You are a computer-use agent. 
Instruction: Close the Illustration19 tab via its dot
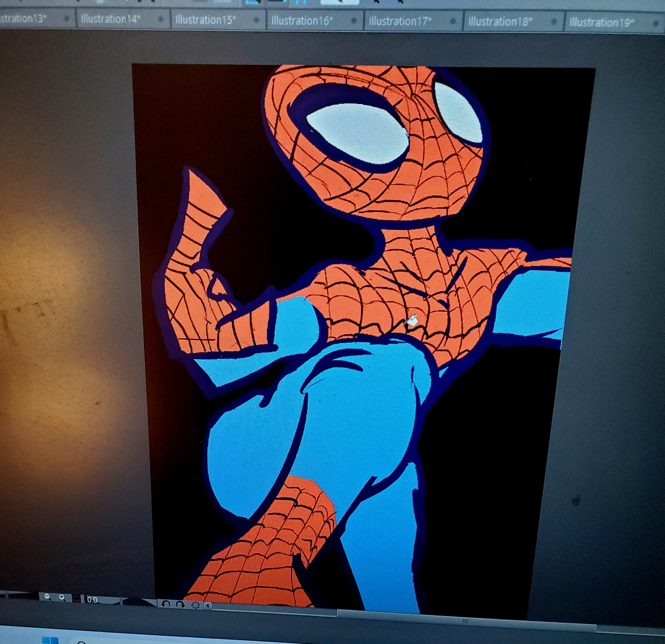(x=656, y=23)
